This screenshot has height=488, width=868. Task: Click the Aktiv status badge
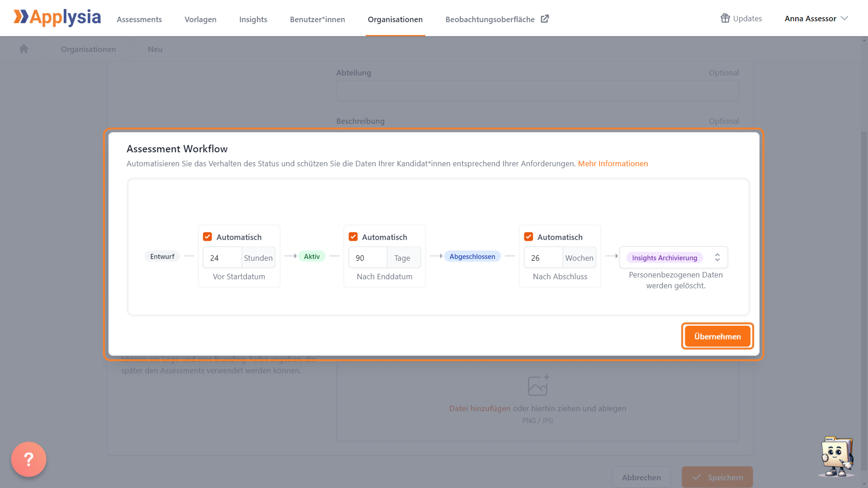(312, 256)
